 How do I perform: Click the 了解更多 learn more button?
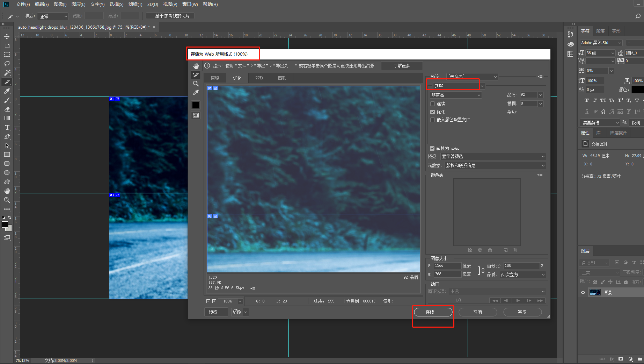[402, 66]
